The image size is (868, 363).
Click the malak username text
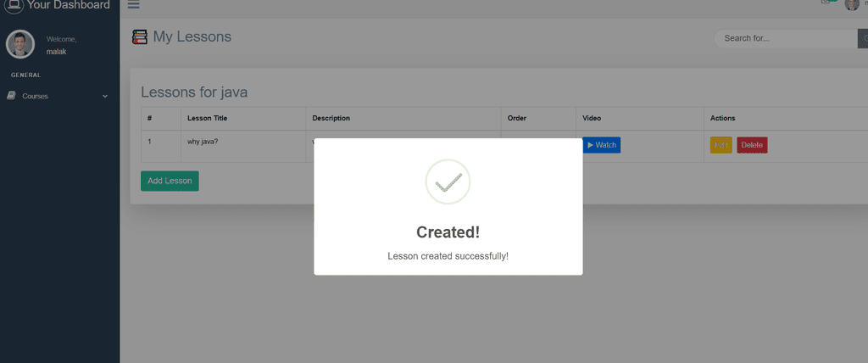coord(57,52)
